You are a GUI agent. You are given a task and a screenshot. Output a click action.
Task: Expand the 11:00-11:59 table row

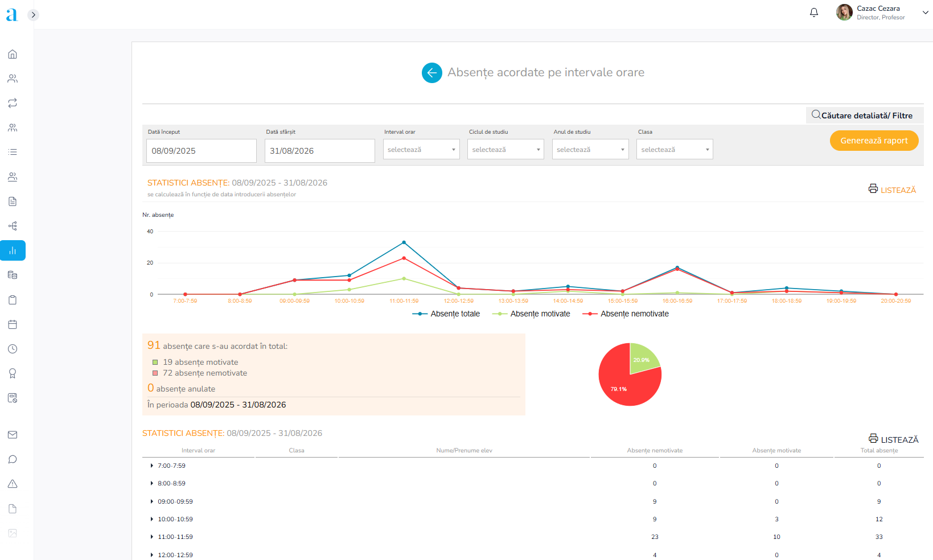pos(152,537)
